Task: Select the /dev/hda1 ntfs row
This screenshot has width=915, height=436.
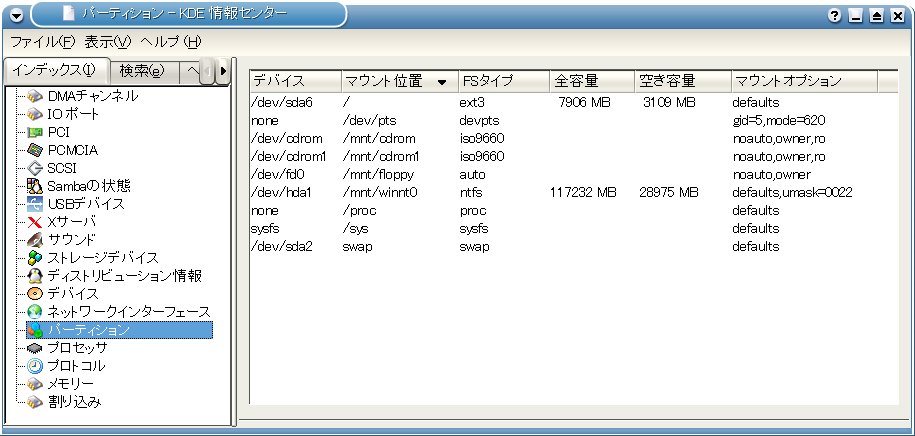Action: (574, 193)
